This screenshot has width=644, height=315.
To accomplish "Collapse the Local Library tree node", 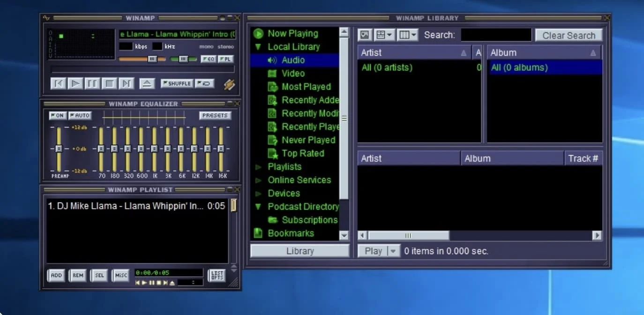I will pos(258,47).
